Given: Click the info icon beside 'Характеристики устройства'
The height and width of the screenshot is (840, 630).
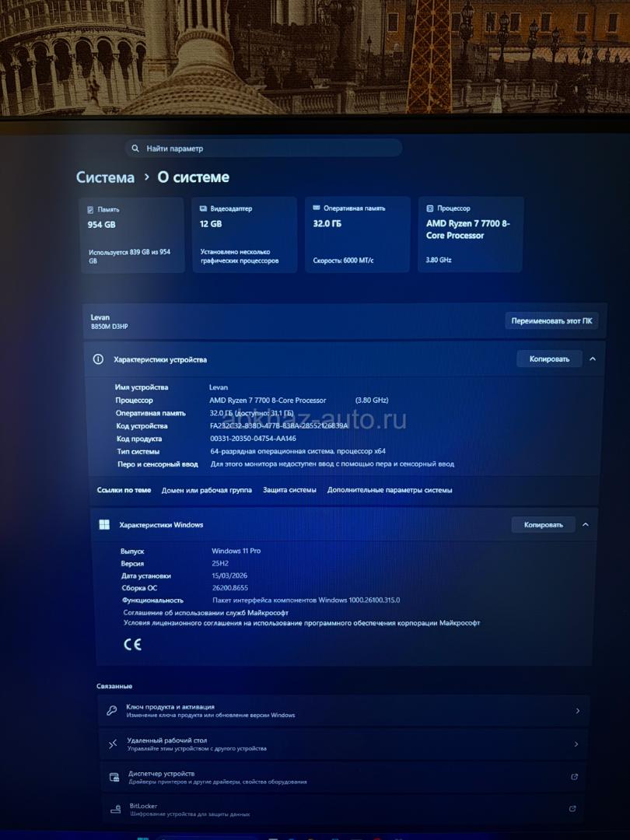Looking at the screenshot, I should click(98, 359).
